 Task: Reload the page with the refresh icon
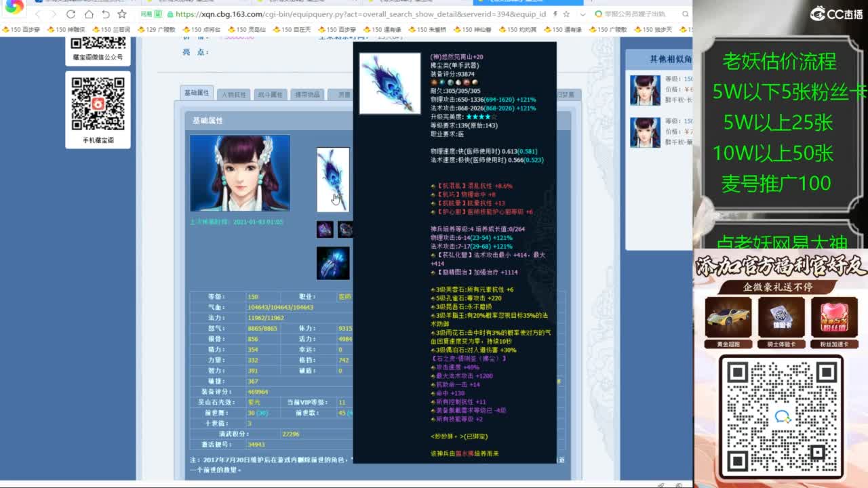(71, 14)
